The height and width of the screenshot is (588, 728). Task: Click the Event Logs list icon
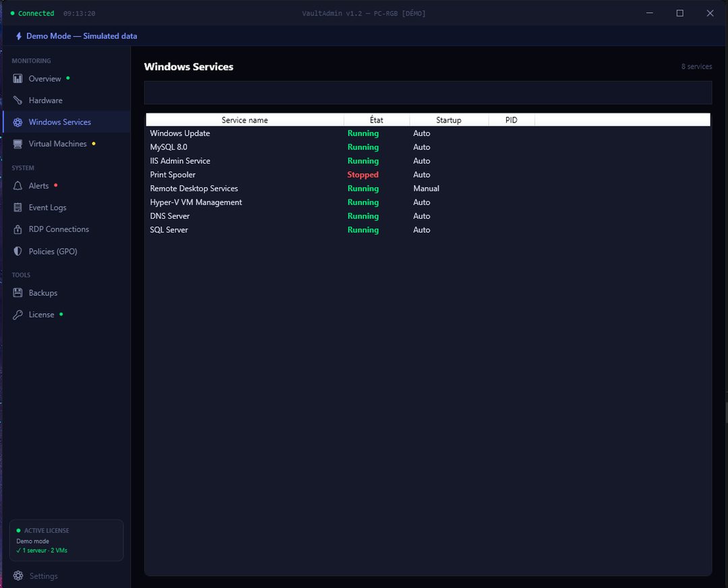(x=18, y=207)
